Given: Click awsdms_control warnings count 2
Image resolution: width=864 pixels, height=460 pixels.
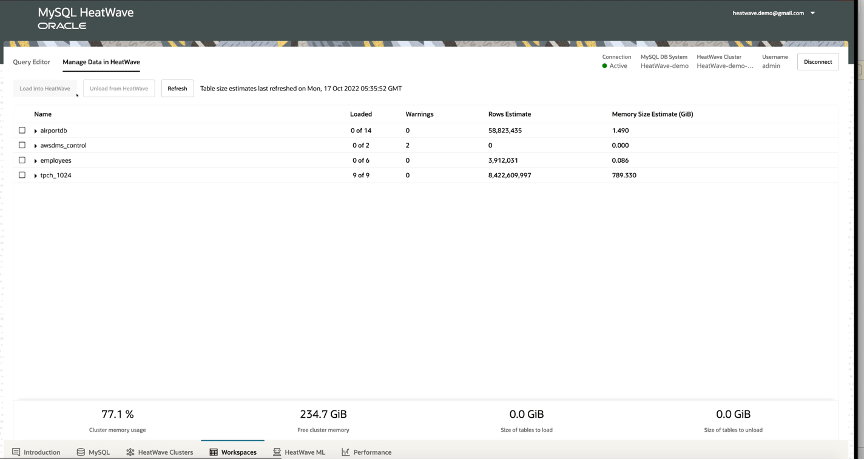Looking at the screenshot, I should point(408,145).
